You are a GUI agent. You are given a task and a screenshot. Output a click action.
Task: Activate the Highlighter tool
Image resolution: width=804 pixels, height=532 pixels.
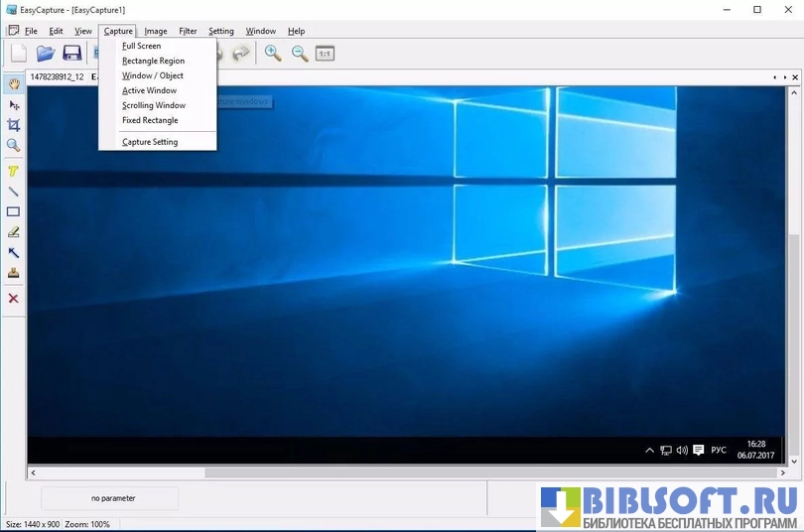(14, 232)
